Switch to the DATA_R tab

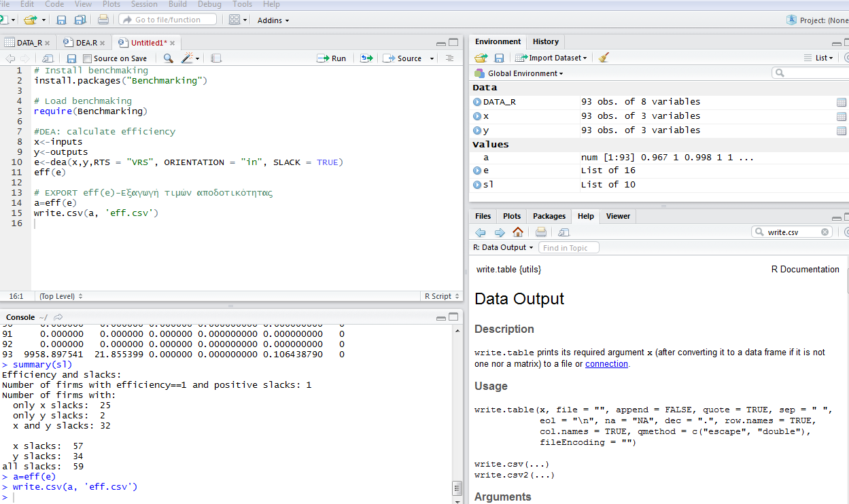[28, 43]
